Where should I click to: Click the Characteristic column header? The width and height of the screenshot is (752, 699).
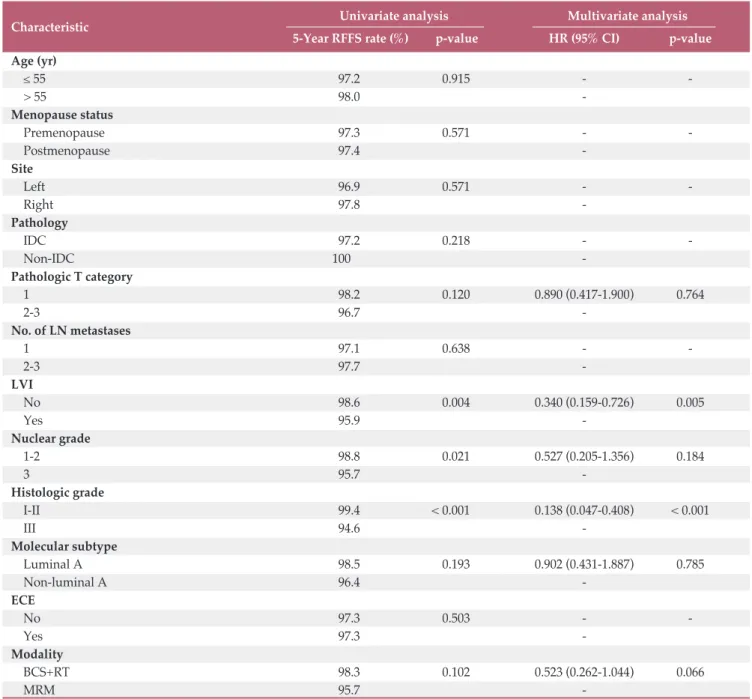(50, 27)
